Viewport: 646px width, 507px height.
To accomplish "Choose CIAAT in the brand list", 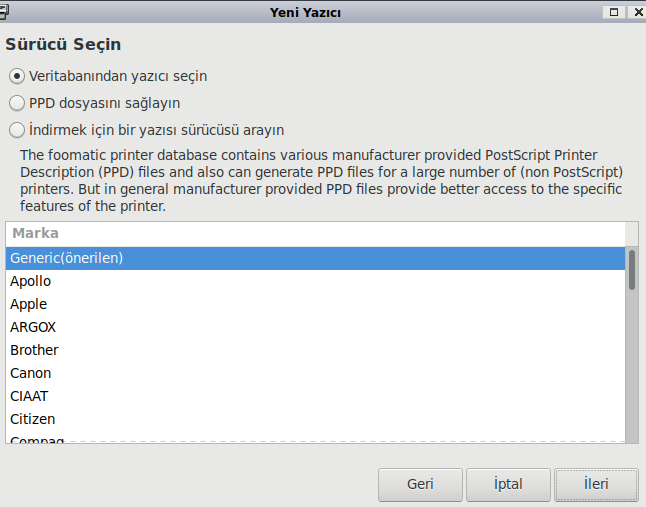I will (x=29, y=396).
